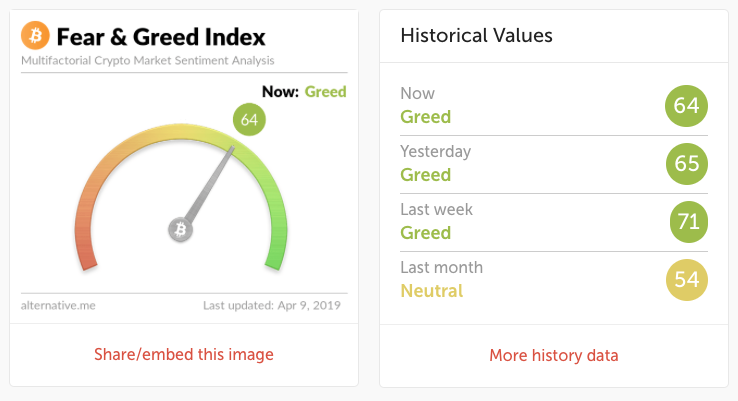Click the Yesterday value 65 circle

click(687, 164)
